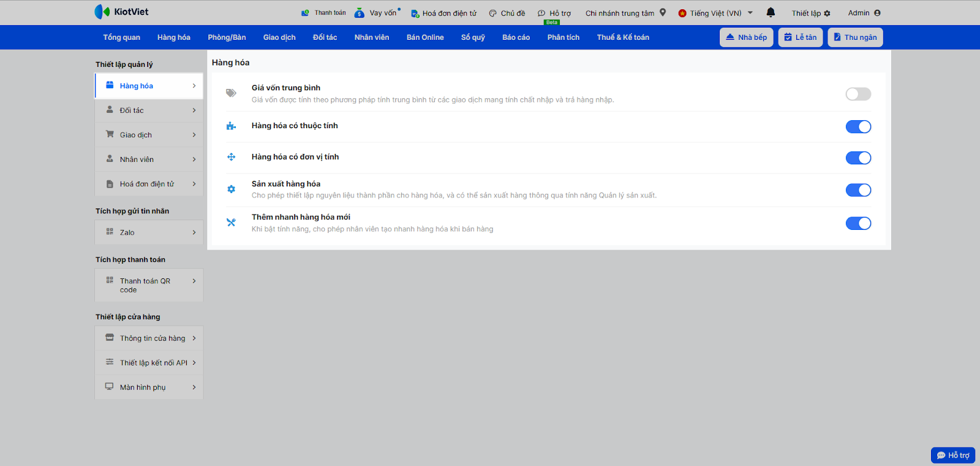This screenshot has height=466, width=980.
Task: Click the Chủ đề palette icon
Action: point(492,13)
